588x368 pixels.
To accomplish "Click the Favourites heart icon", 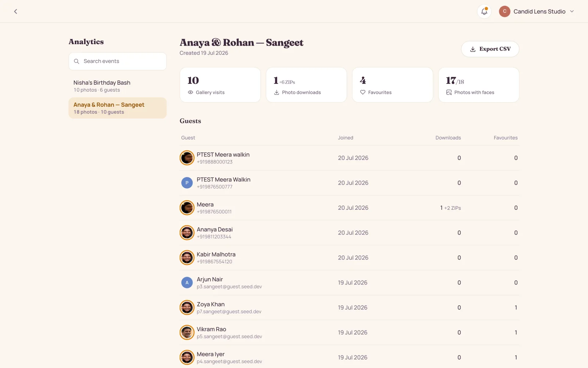I will 363,92.
